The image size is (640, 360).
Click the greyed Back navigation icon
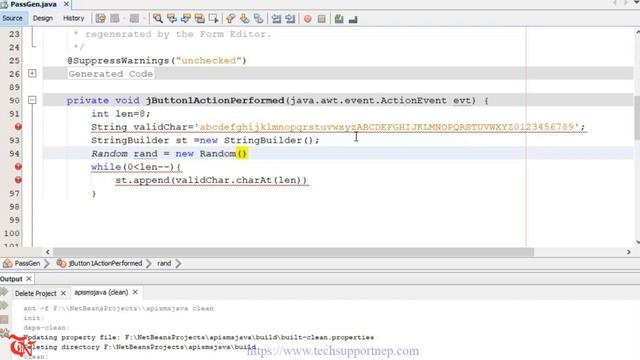tap(115, 18)
